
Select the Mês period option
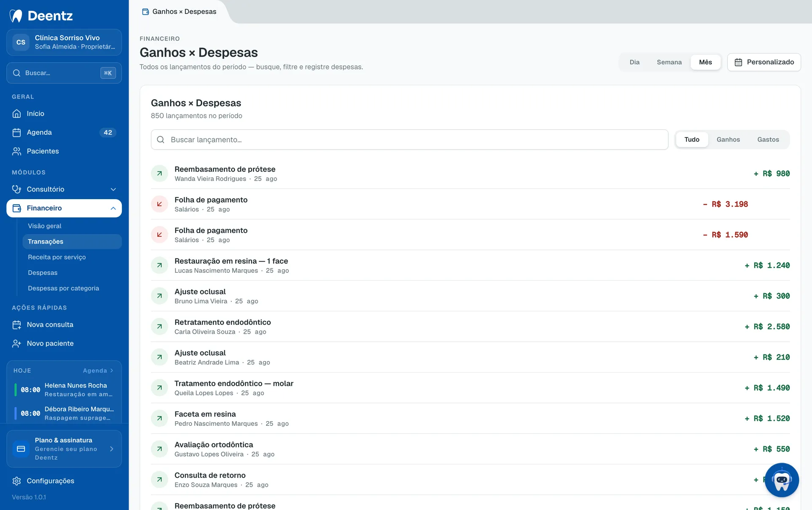point(705,62)
